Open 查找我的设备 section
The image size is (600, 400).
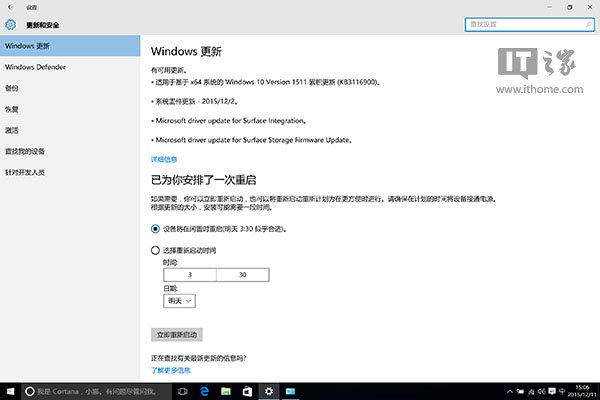pyautogui.click(x=70, y=151)
